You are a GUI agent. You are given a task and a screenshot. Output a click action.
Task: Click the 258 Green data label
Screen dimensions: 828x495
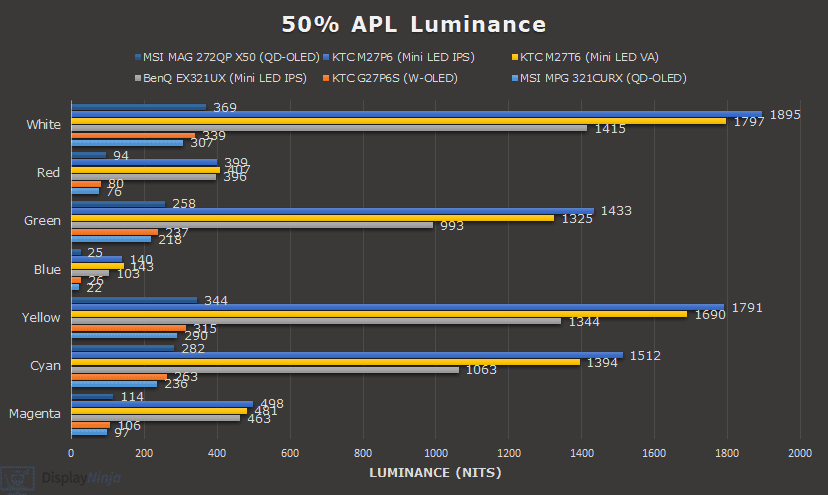click(x=184, y=204)
